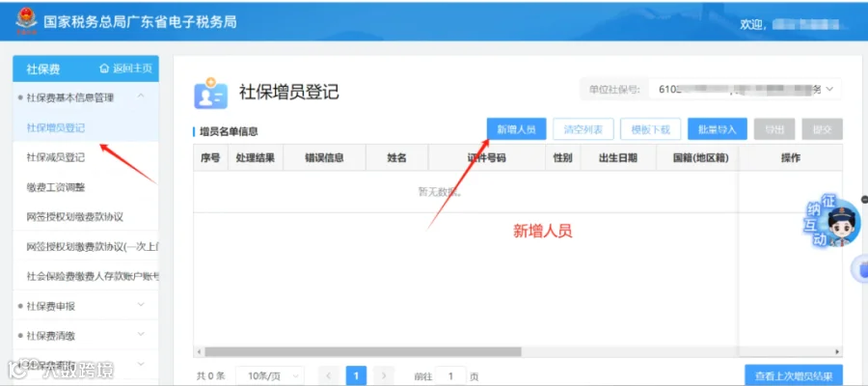Click the horizontal table scrollbar thumb
The image size is (868, 386).
[364, 351]
